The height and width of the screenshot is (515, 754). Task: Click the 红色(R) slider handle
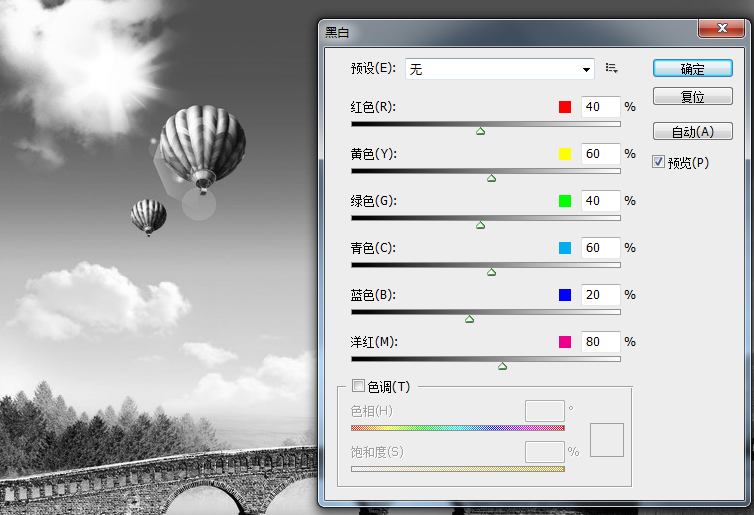(480, 131)
